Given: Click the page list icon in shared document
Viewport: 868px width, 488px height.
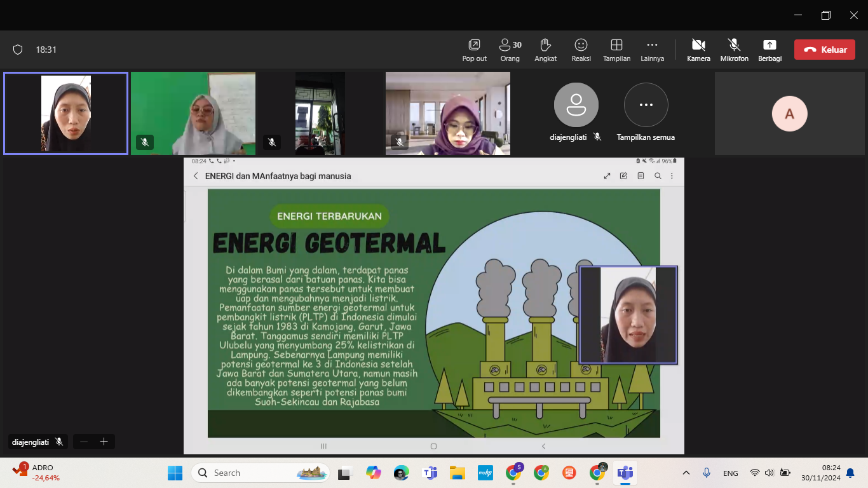Looking at the screenshot, I should 641,176.
